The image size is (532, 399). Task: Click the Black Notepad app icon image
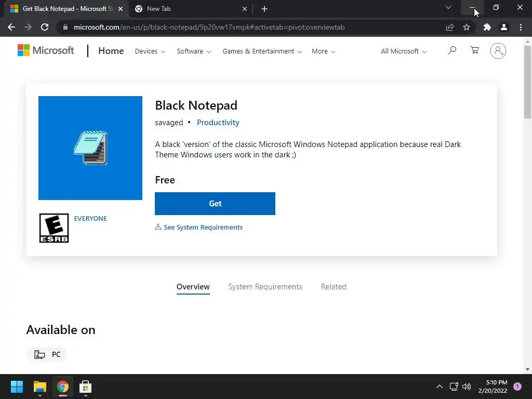90,148
